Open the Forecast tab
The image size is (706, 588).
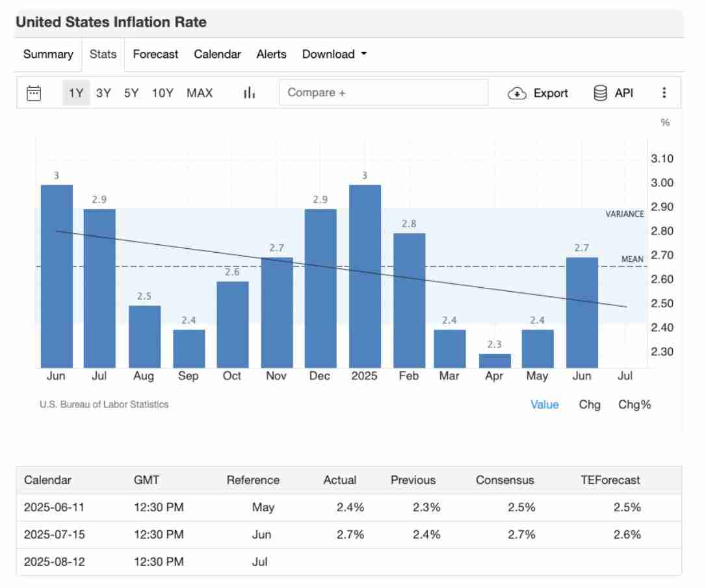(155, 55)
